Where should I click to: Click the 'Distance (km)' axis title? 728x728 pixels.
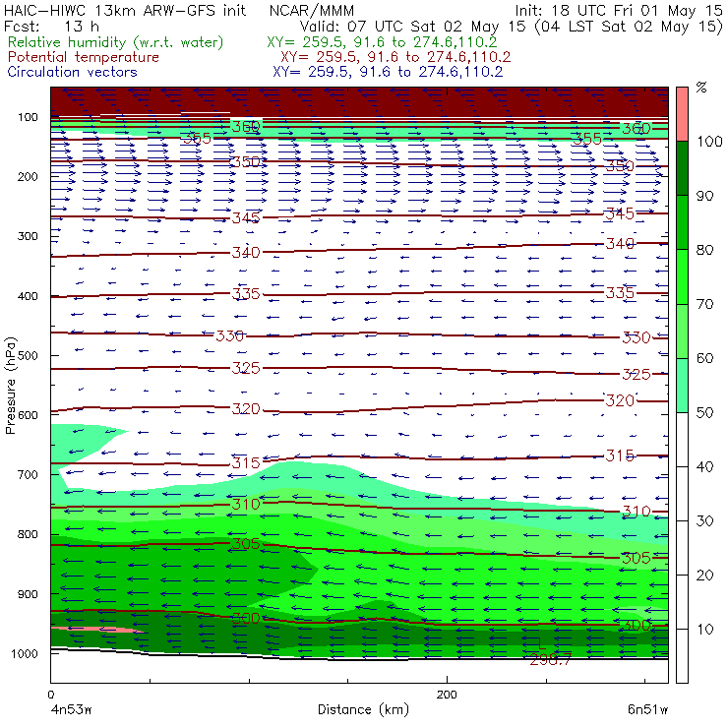tap(364, 709)
